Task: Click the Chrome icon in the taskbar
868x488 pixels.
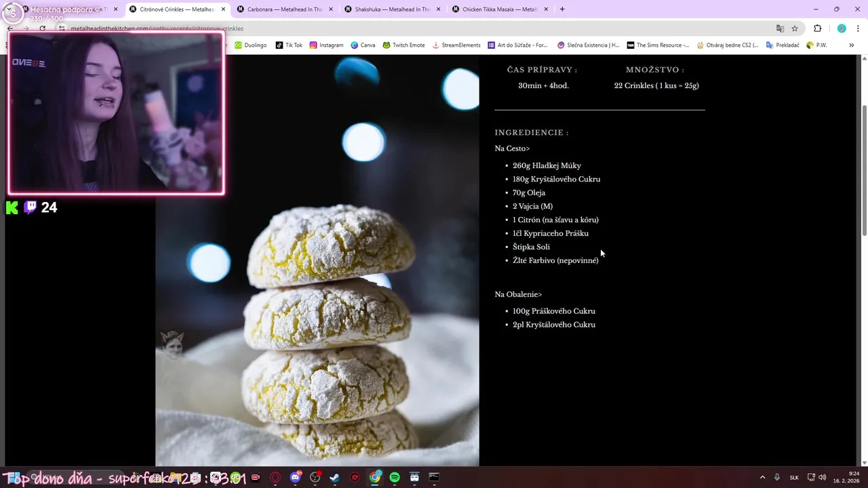Action: coord(375,477)
